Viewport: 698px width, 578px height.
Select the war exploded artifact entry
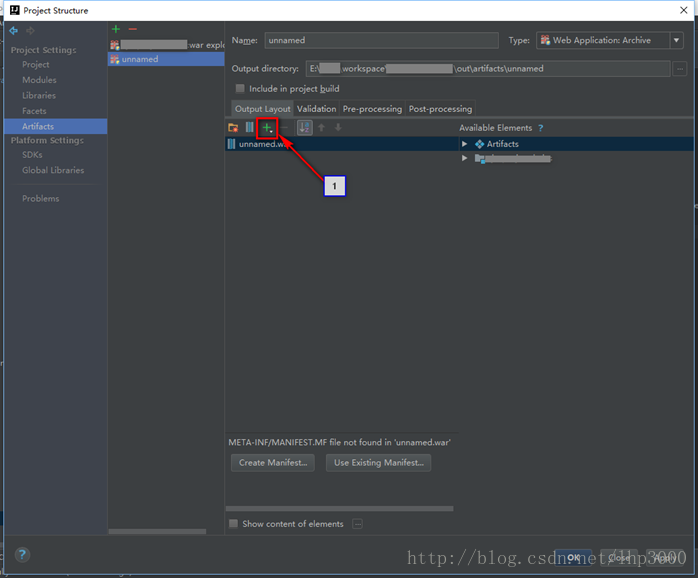pos(166,45)
